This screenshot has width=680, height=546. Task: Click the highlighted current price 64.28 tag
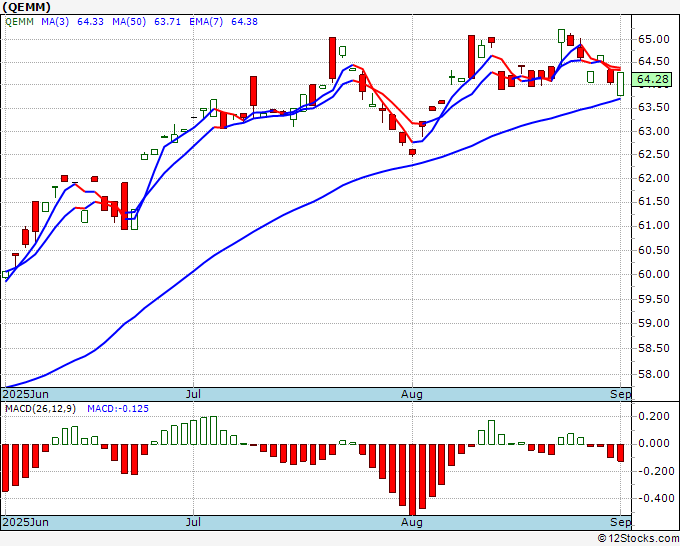652,79
